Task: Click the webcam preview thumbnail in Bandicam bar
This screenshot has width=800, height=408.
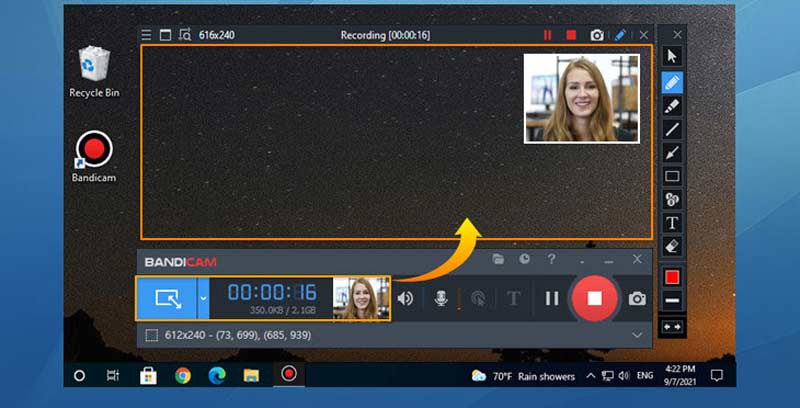Action: point(361,298)
